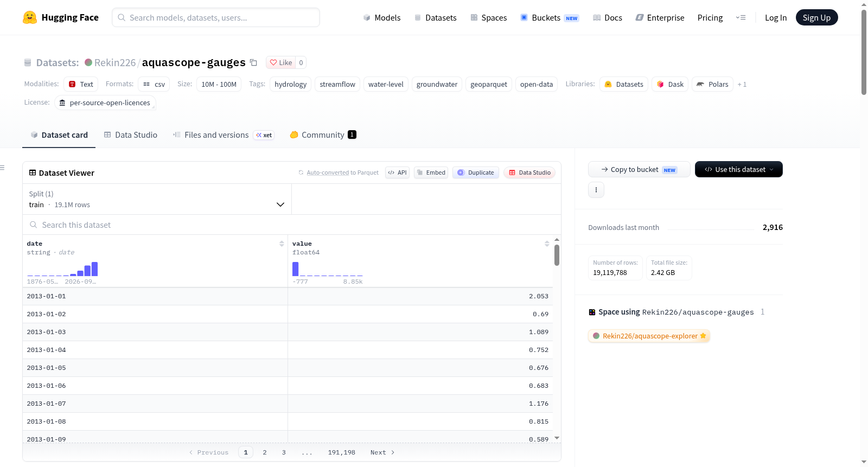Jump to last page 191,198
This screenshot has width=868, height=467.
pos(342,452)
